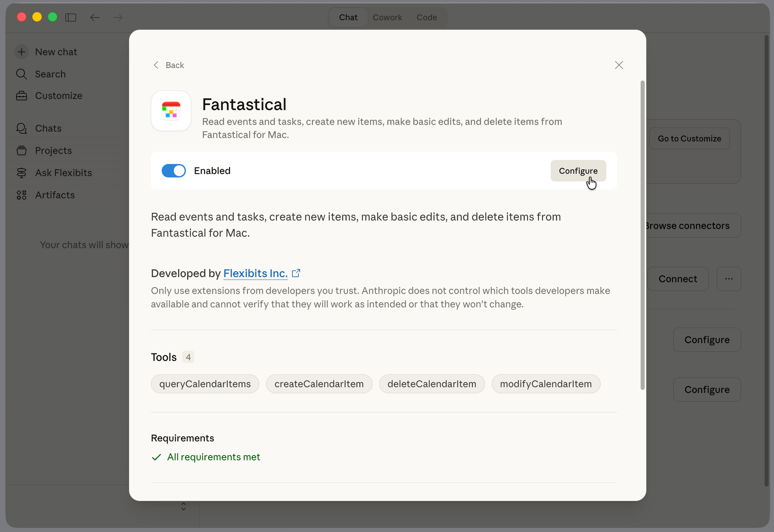Screen dimensions: 774x532
Task: Click the Ask Flexibits sidebar icon
Action: [x=22, y=173]
